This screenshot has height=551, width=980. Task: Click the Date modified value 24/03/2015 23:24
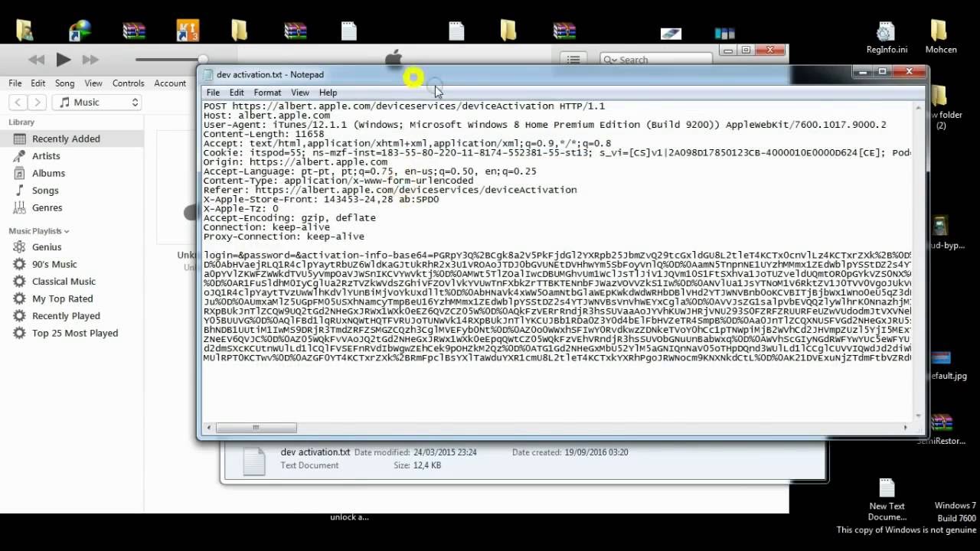coord(445,452)
